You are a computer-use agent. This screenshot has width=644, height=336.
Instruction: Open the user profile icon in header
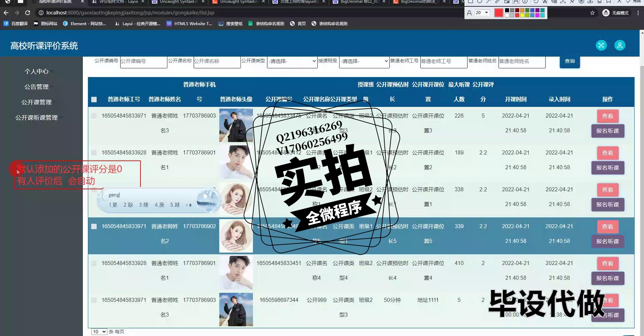pos(620,45)
